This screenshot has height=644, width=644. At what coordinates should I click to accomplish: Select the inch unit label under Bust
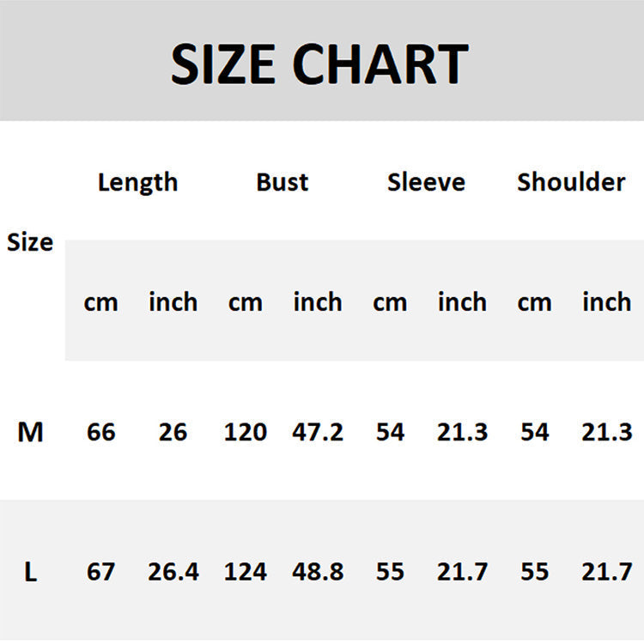(318, 302)
